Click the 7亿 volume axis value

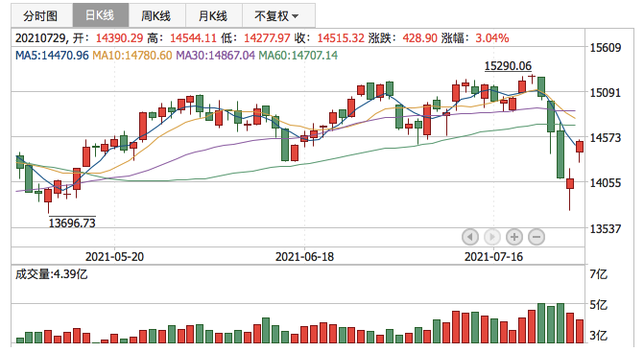coord(598,274)
